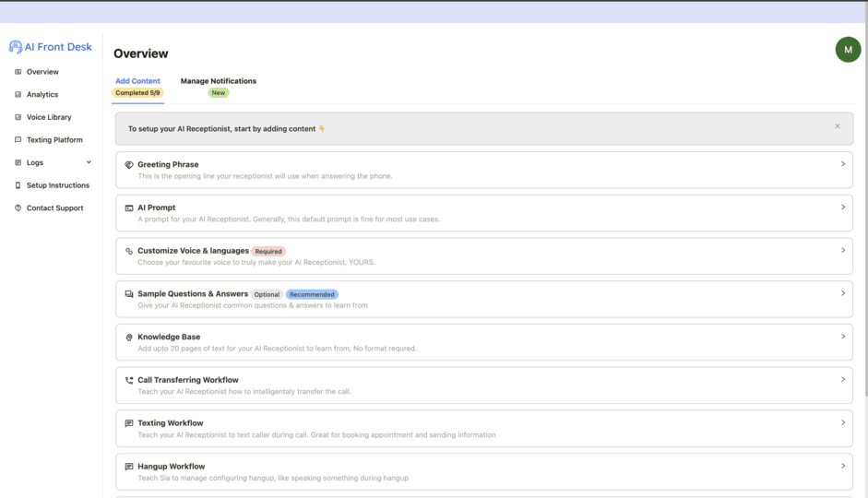Expand Knowledge Base row chevron
Screen dimensions: 868x498
tap(843, 337)
